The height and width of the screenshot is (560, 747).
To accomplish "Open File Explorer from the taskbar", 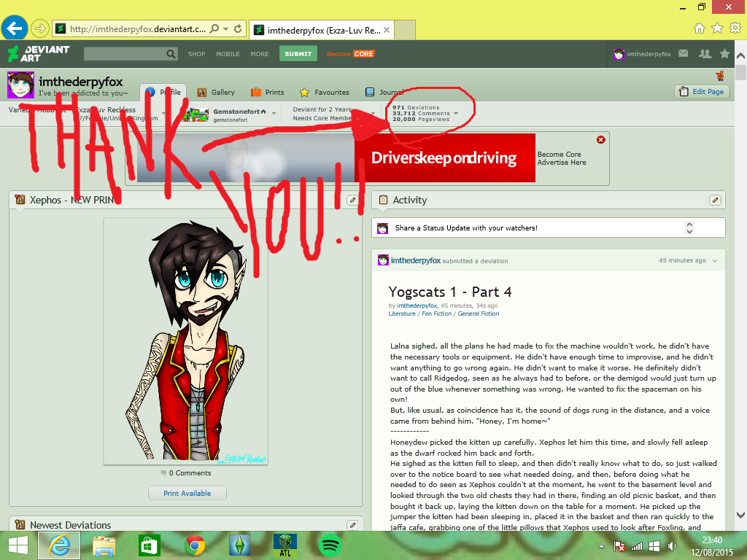I will tap(104, 545).
